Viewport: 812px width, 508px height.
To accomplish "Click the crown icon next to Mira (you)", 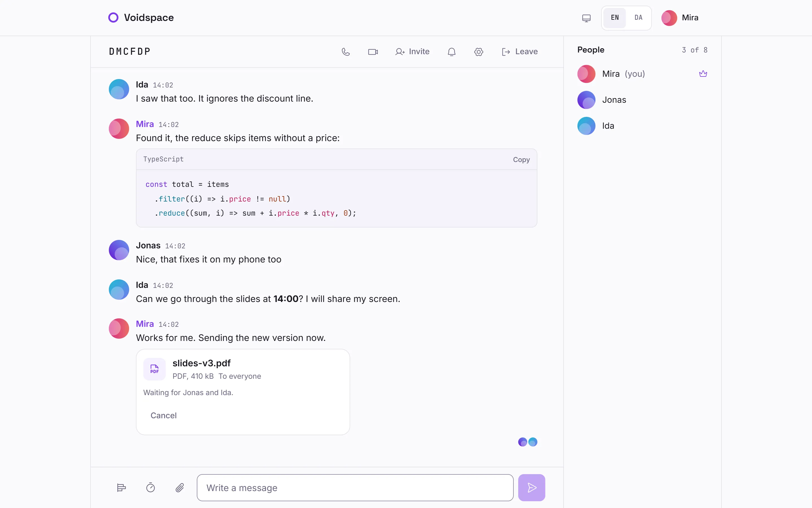I will (x=703, y=74).
